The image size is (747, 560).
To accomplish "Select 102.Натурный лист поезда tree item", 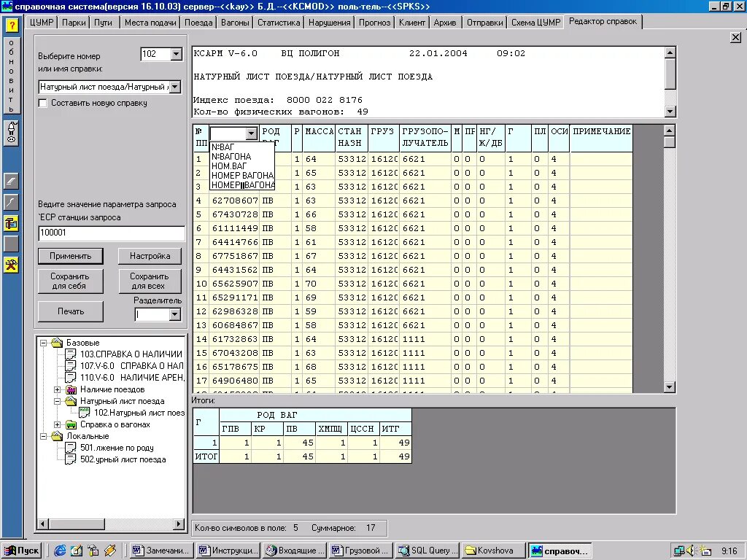I will [139, 413].
